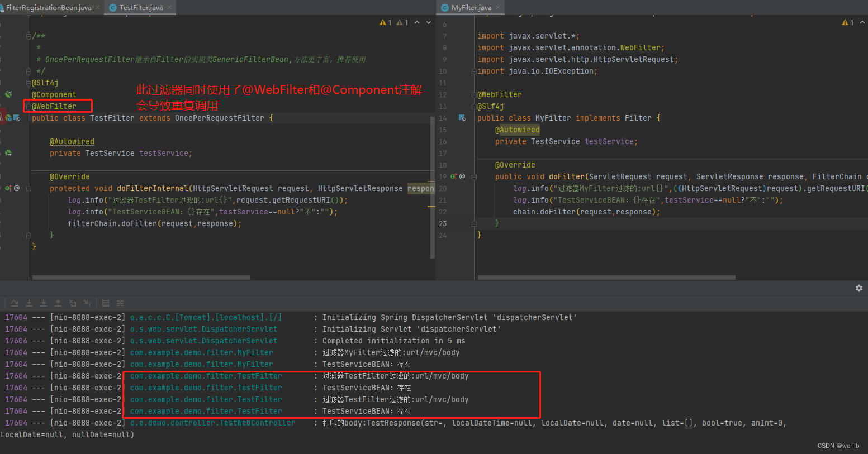868x454 pixels.
Task: Click first download-arrow button in console toolbar
Action: click(29, 303)
